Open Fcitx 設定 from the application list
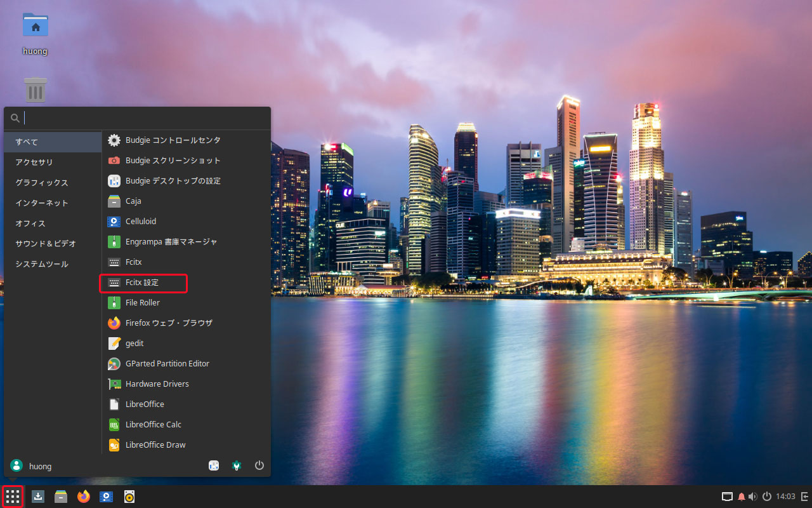 [143, 283]
